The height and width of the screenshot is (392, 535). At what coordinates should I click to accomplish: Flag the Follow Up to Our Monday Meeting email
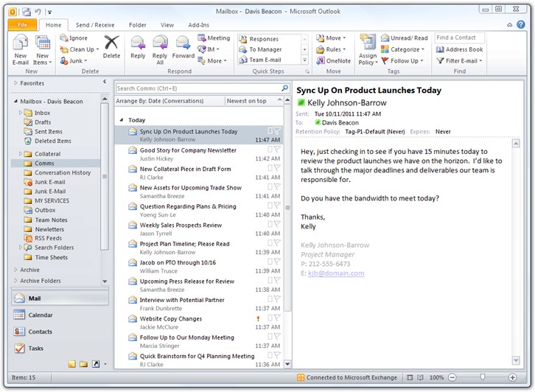click(x=277, y=337)
